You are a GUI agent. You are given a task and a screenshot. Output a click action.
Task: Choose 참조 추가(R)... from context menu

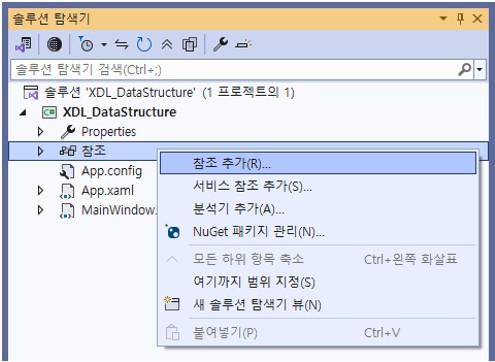tap(318, 163)
